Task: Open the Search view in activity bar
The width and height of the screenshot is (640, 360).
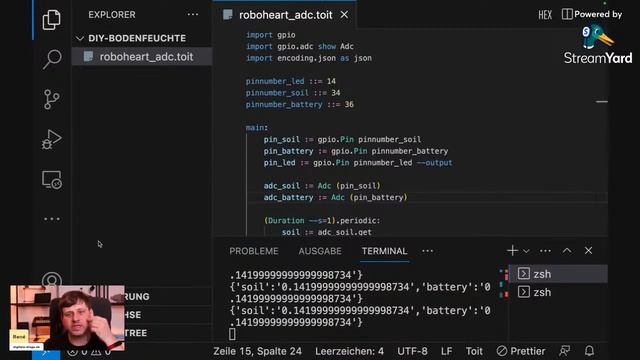Action: click(x=51, y=59)
